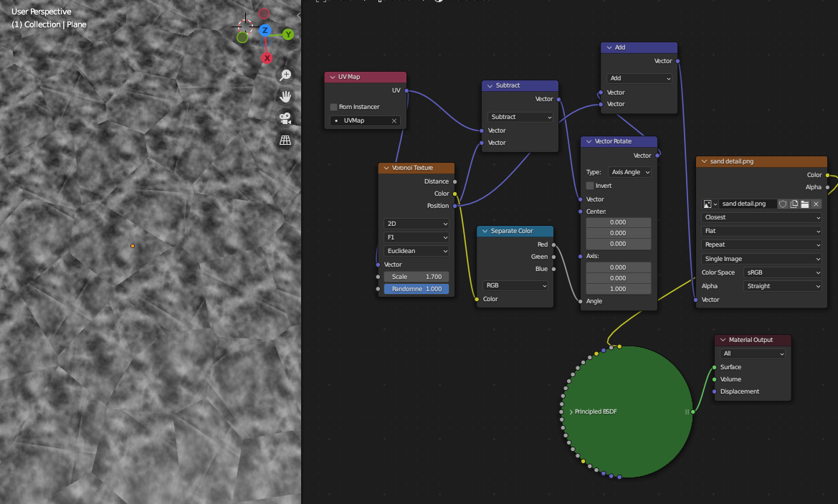Screen dimensions: 838x504
Task: Activate the camera view icon
Action: click(285, 118)
